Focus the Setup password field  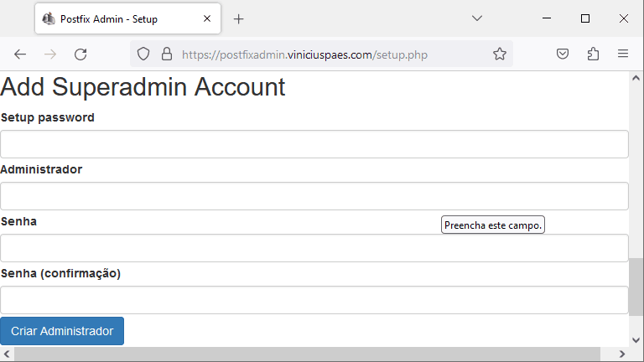coord(314,144)
